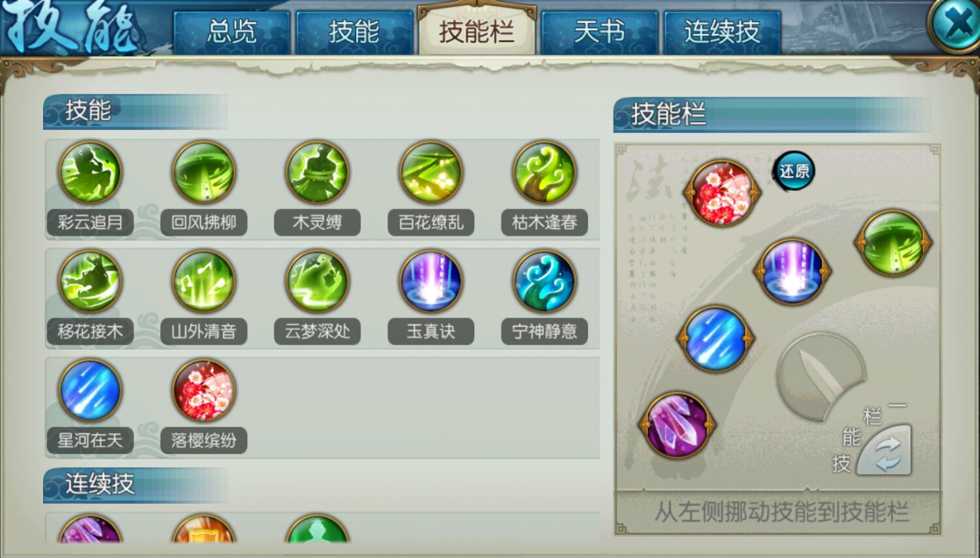Select the 回风拂柳 skill icon
The width and height of the screenshot is (980, 558).
tap(204, 172)
